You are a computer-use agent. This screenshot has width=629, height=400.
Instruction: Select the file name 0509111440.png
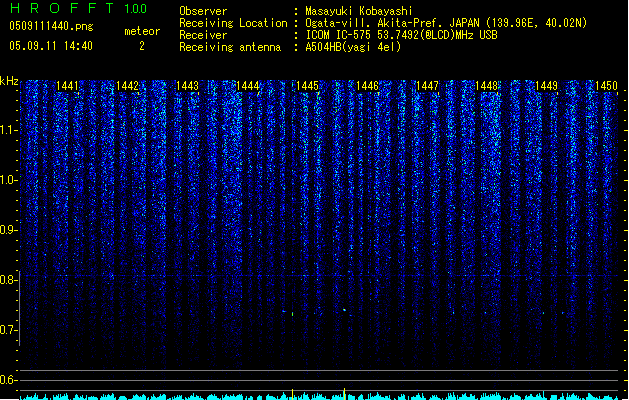[51, 26]
